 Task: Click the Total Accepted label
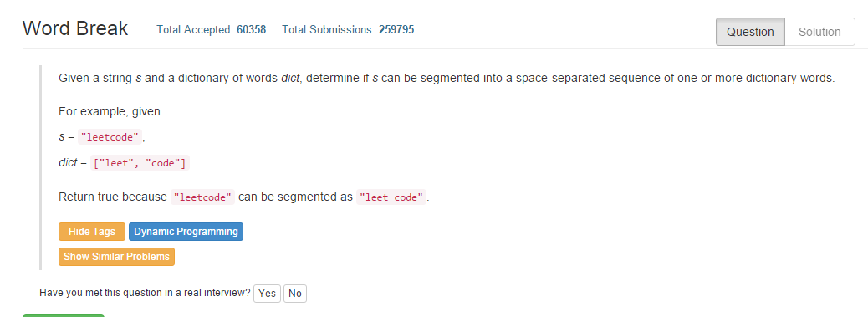tap(195, 30)
